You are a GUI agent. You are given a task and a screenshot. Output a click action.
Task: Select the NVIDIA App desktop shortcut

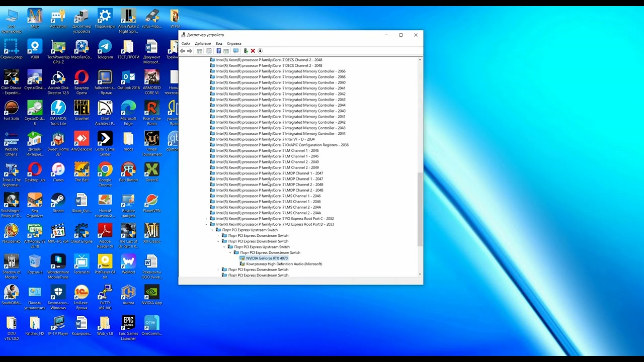point(151,295)
